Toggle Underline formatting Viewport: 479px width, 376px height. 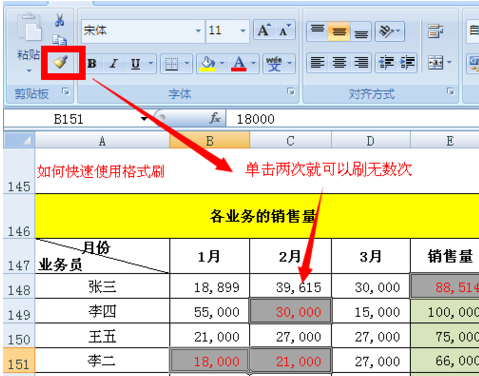point(135,63)
